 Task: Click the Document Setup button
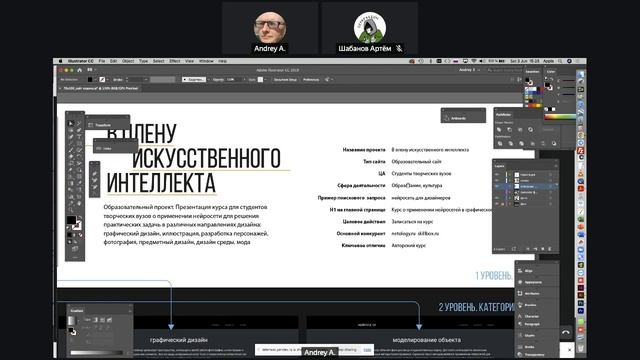click(285, 80)
